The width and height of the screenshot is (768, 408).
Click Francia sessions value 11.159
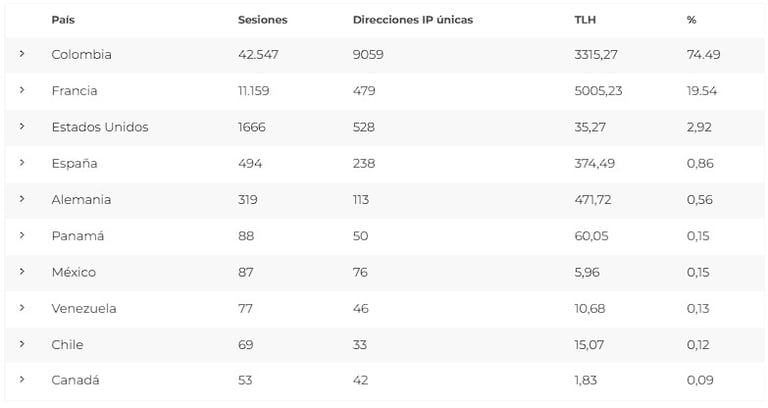(258, 91)
